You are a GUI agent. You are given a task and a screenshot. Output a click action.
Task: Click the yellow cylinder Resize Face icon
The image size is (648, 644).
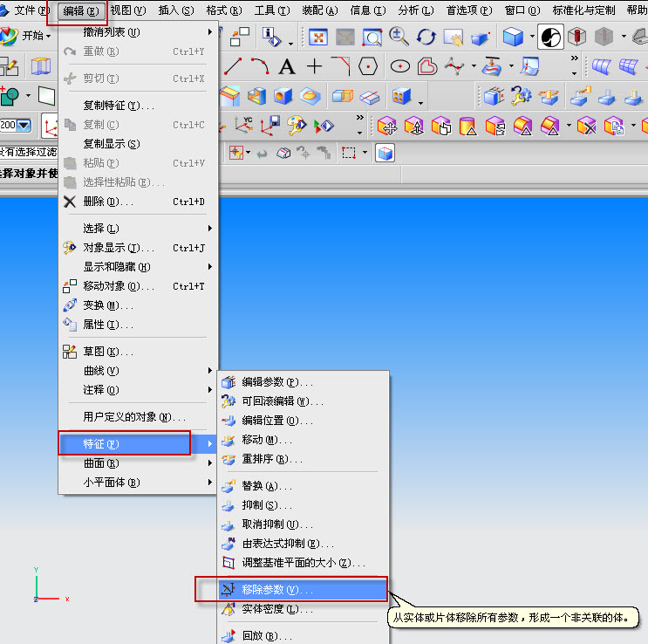pyautogui.click(x=467, y=127)
